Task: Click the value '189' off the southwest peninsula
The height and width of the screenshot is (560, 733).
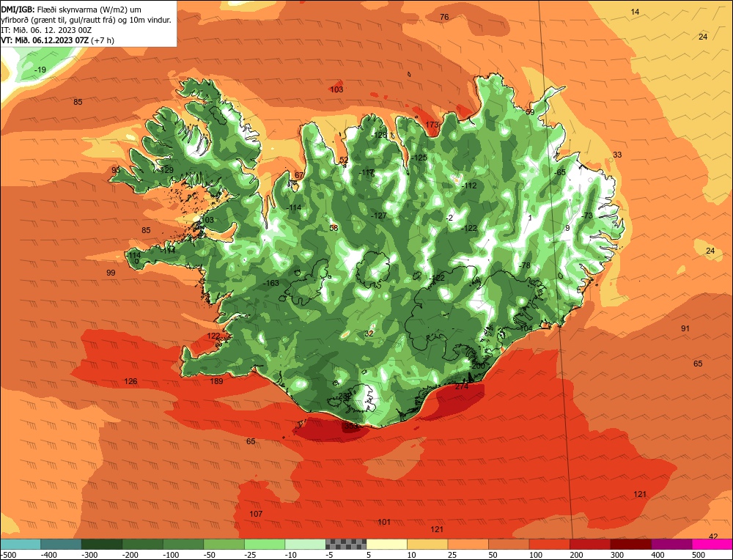Action: click(216, 381)
